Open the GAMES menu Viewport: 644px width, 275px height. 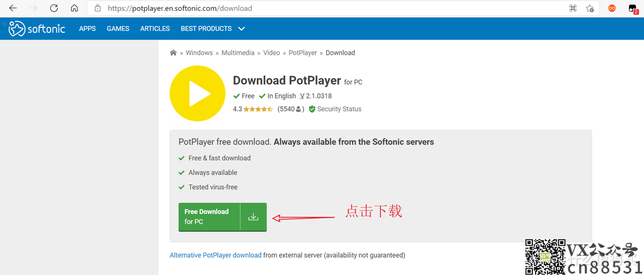118,29
